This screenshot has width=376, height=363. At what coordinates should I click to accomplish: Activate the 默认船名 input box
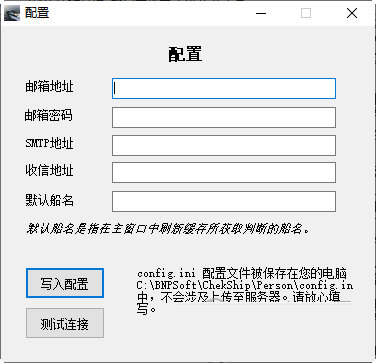pyautogui.click(x=224, y=201)
